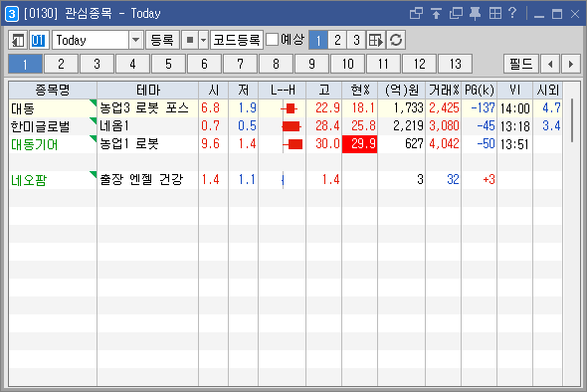The image size is (587, 392).
Task: Click the 14:00 VI time cell
Action: (514, 108)
